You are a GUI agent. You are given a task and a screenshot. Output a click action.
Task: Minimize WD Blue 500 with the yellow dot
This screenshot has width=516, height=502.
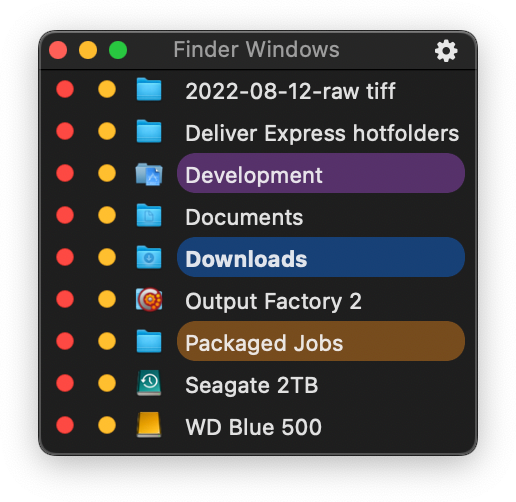tap(107, 425)
